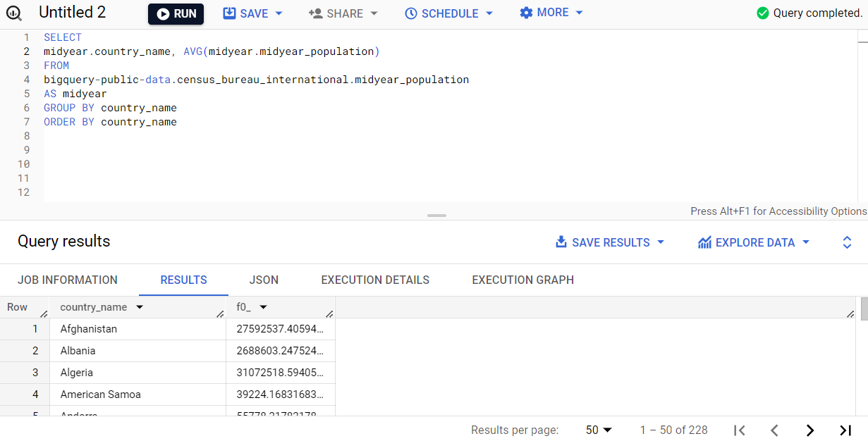Go to the previous results page
Image resolution: width=868 pixels, height=441 pixels.
point(774,430)
